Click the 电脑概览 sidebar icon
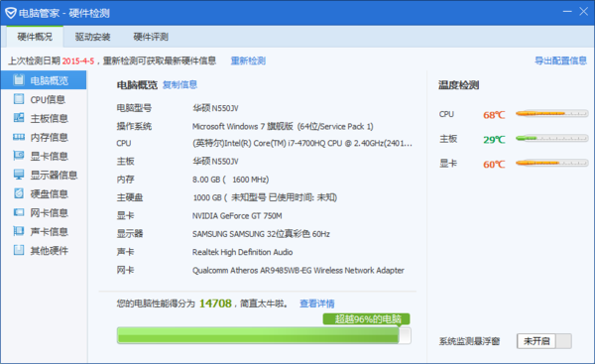This screenshot has height=364, width=595. [19, 80]
